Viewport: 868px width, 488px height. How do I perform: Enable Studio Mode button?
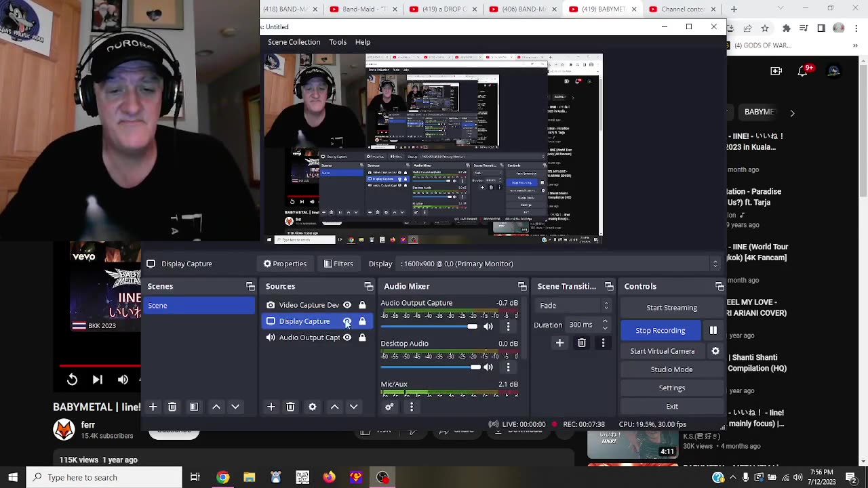click(x=672, y=369)
